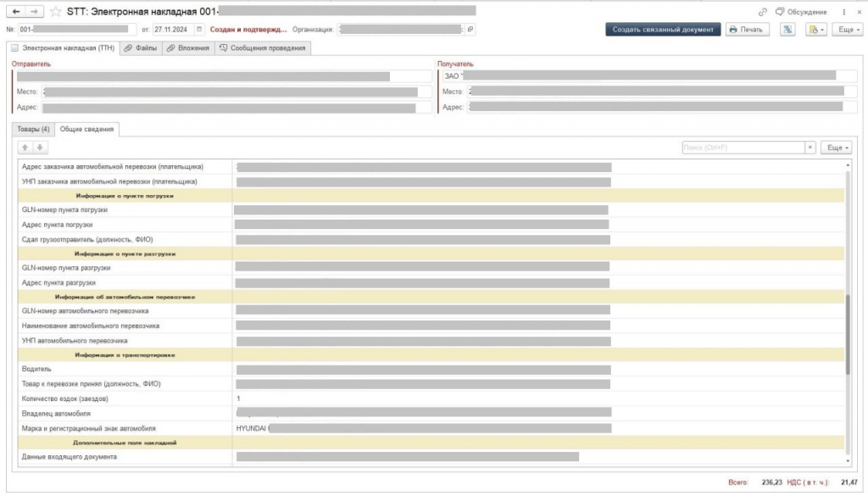Screen dimensions: 868x496
Task: Select row GLN-номер пункта разгрузки
Action: [x=431, y=268]
